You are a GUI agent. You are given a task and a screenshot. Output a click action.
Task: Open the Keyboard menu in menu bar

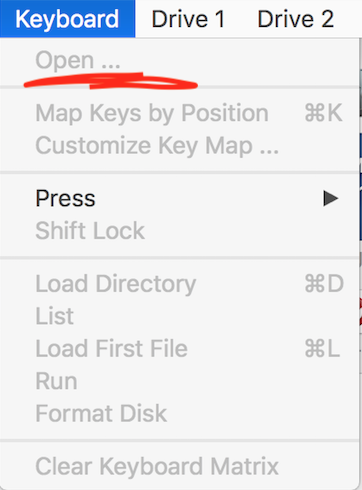coord(67,19)
